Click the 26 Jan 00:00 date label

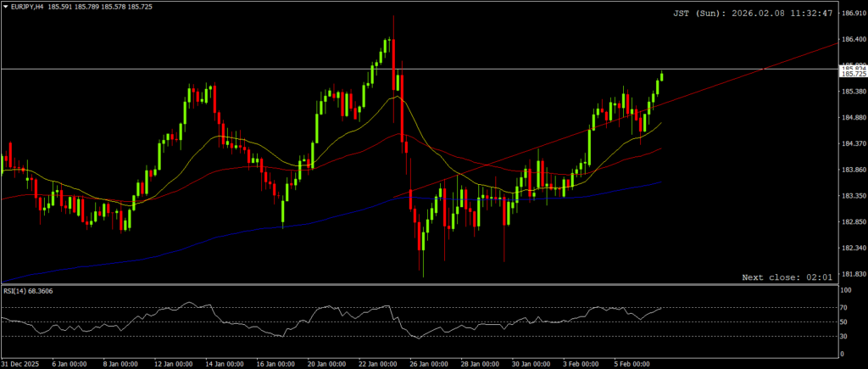(x=426, y=363)
